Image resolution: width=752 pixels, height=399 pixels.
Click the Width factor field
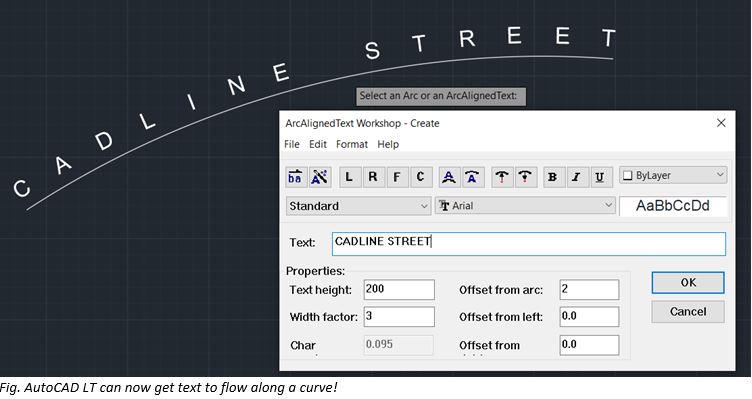[x=399, y=317]
